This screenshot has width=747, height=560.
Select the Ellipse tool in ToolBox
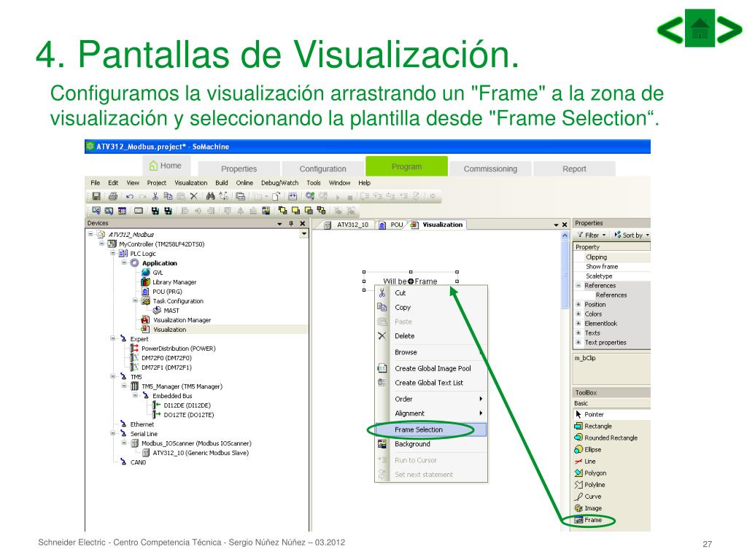coord(588,449)
